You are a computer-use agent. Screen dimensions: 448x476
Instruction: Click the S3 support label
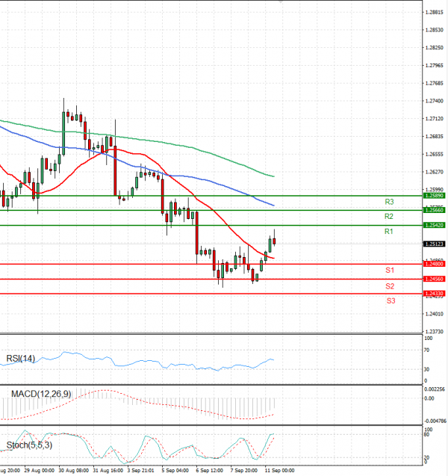[x=391, y=301]
